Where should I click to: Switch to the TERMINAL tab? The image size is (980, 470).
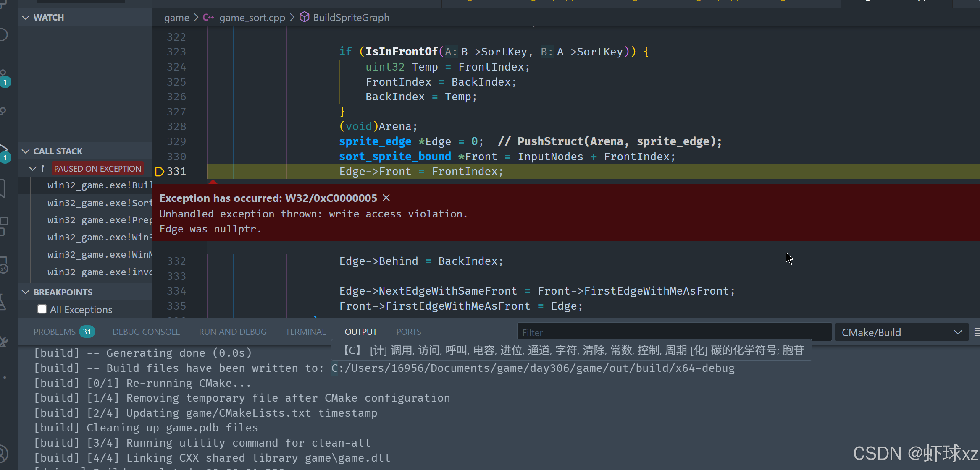[305, 332]
